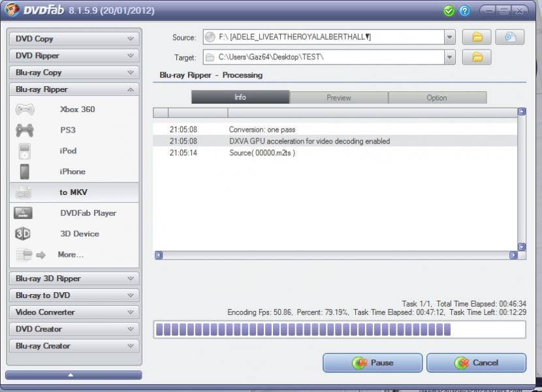Image resolution: width=542 pixels, height=392 pixels.
Task: Click the PS3 gamepad icon
Action: tap(25, 130)
